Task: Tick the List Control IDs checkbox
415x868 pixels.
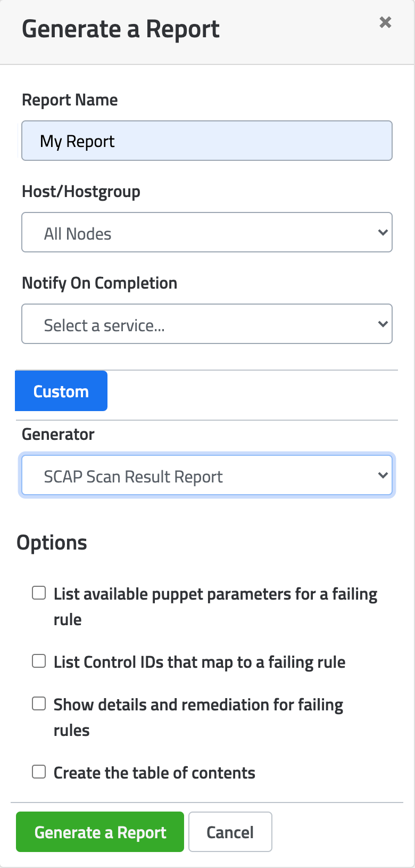Action: point(39,661)
